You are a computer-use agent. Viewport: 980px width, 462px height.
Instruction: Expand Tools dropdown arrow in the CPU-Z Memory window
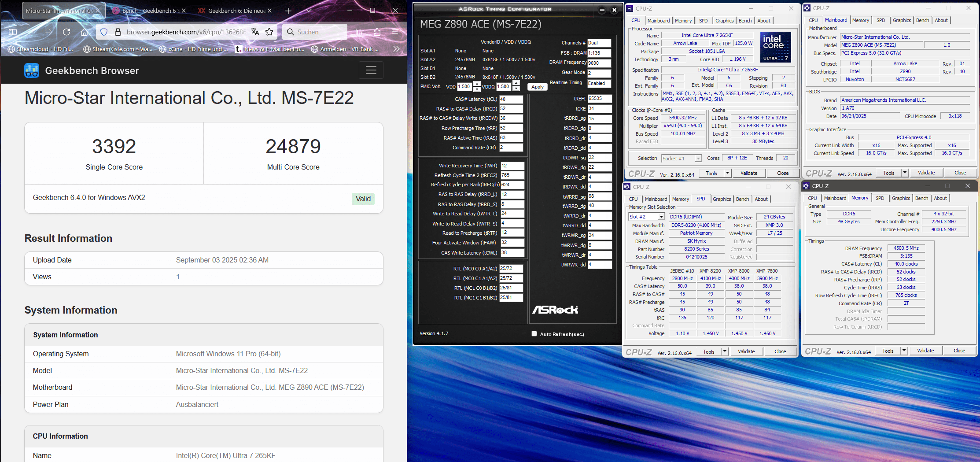coord(904,351)
